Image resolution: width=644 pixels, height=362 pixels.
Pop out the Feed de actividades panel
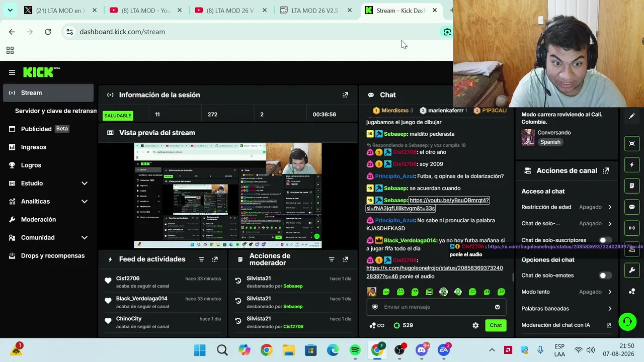[215, 259]
